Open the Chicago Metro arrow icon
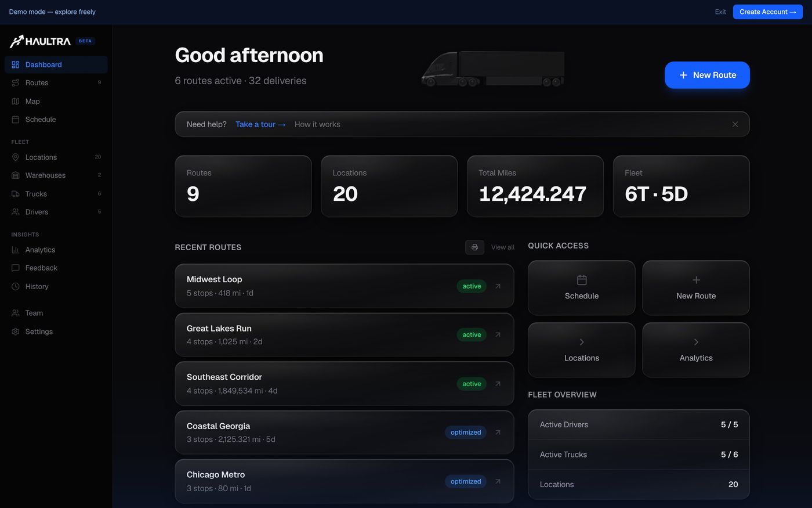This screenshot has height=508, width=812. click(x=498, y=481)
